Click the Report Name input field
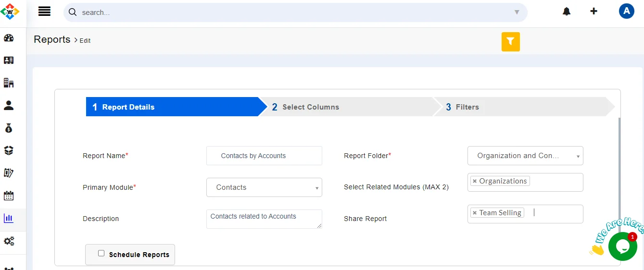This screenshot has width=644, height=270. coord(264,156)
